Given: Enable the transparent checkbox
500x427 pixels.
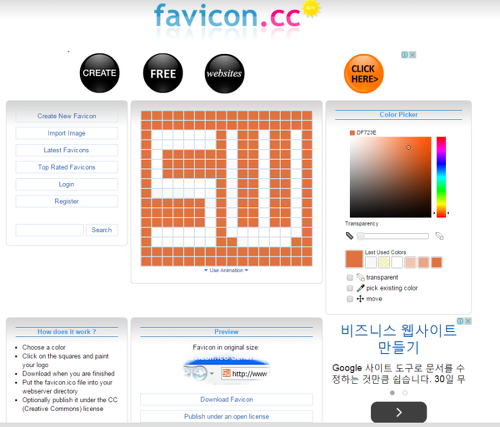Looking at the screenshot, I should 350,277.
